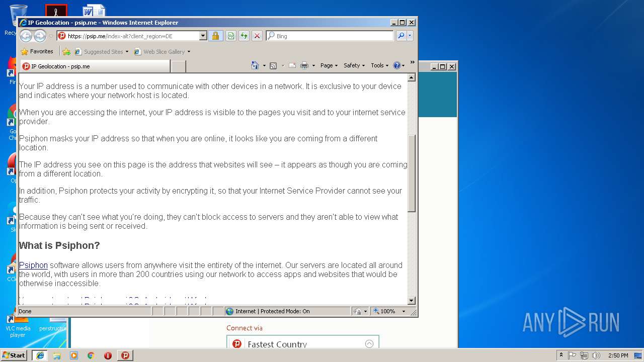Image resolution: width=644 pixels, height=362 pixels.
Task: Open the volume speaker tray icon
Action: click(596, 355)
